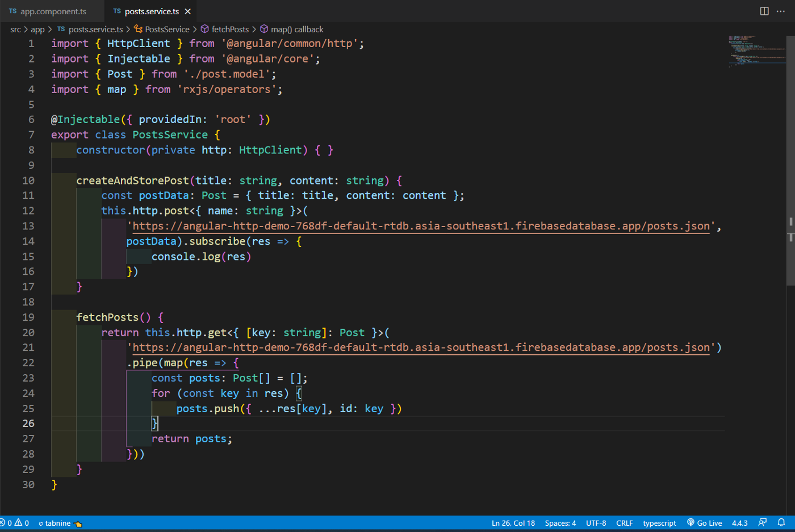Image resolution: width=795 pixels, height=532 pixels.
Task: Click line number 1 in the gutter
Action: point(31,44)
